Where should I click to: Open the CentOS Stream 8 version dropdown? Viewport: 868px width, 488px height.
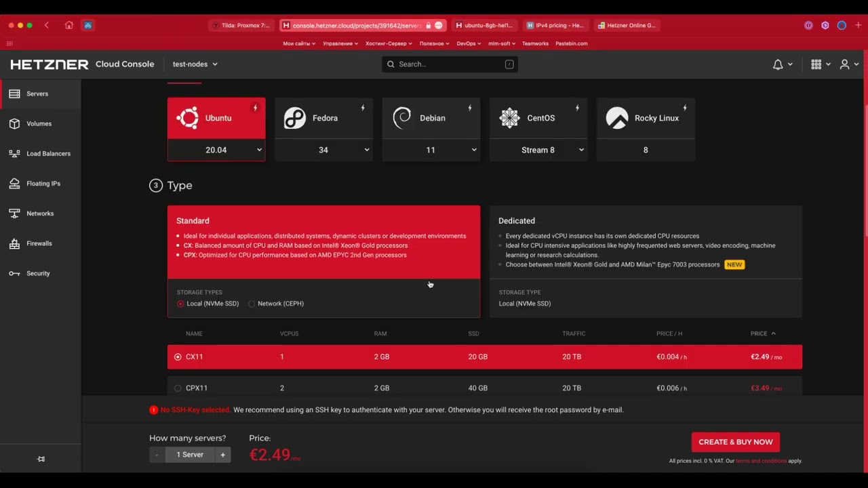point(538,150)
